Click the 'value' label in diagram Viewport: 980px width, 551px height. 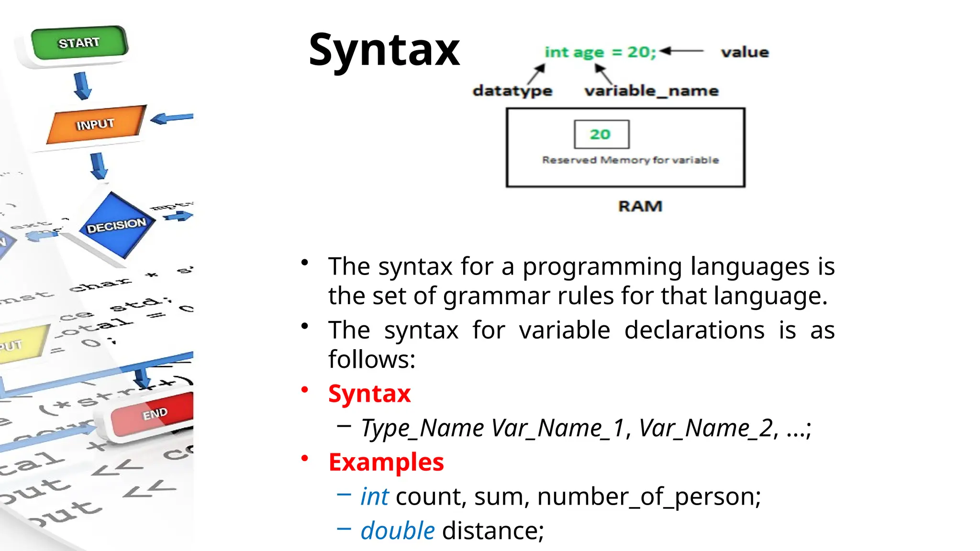pyautogui.click(x=745, y=52)
